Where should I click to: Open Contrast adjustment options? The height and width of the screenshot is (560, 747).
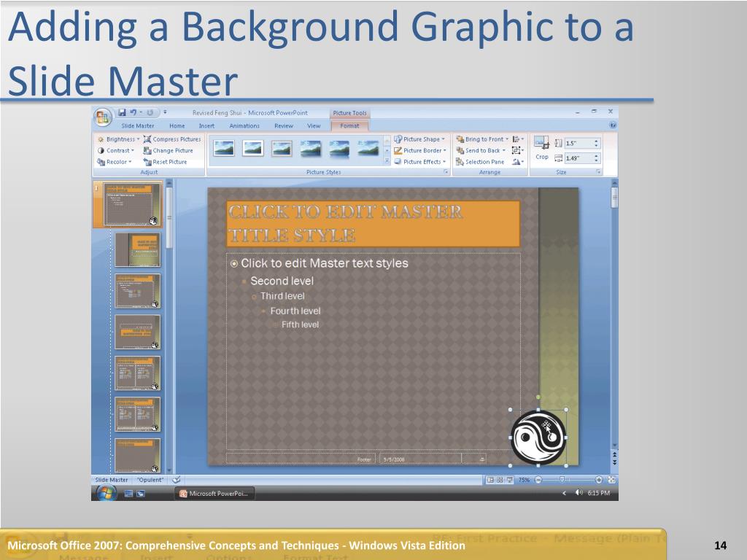coord(116,150)
